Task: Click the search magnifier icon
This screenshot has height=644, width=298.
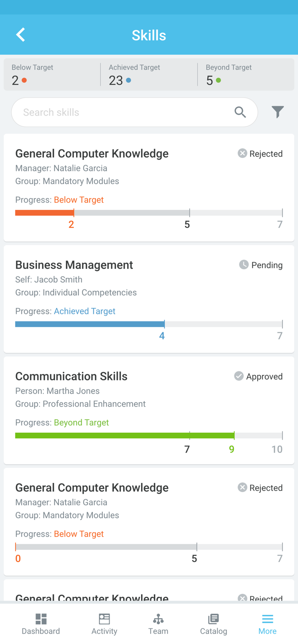Action: (240, 112)
